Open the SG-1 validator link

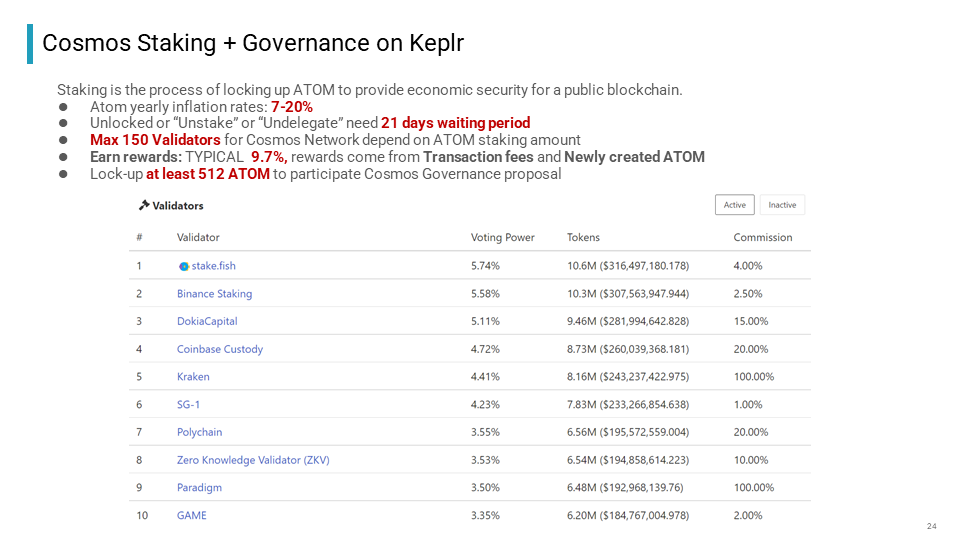pyautogui.click(x=189, y=405)
